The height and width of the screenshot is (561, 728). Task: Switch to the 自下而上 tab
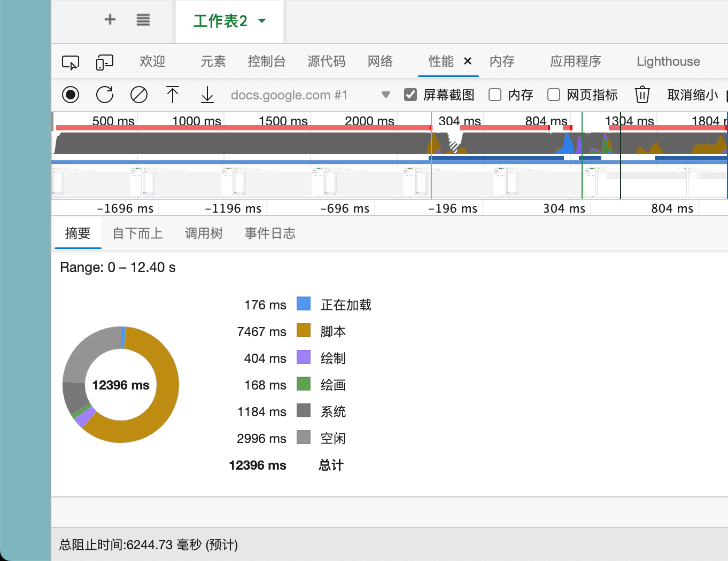[x=137, y=233]
